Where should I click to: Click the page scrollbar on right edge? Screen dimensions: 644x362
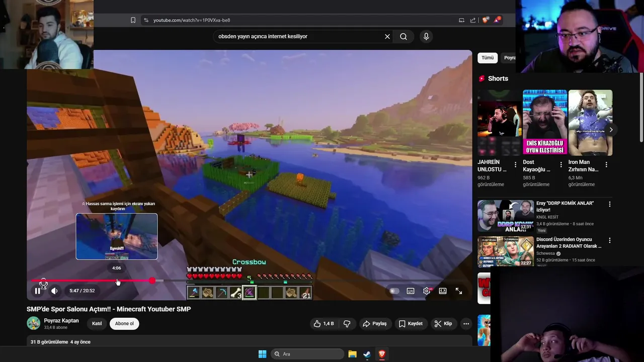click(x=641, y=108)
